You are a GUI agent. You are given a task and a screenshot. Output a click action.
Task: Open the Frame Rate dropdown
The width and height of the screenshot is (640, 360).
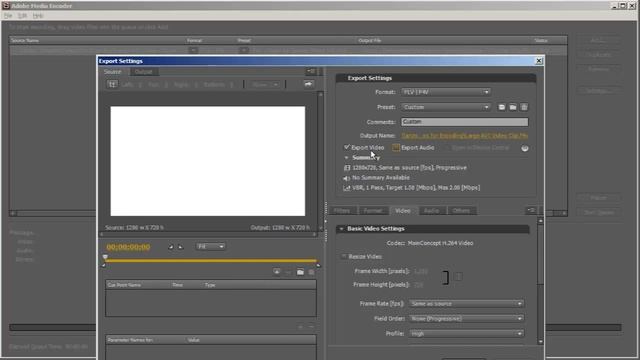466,304
